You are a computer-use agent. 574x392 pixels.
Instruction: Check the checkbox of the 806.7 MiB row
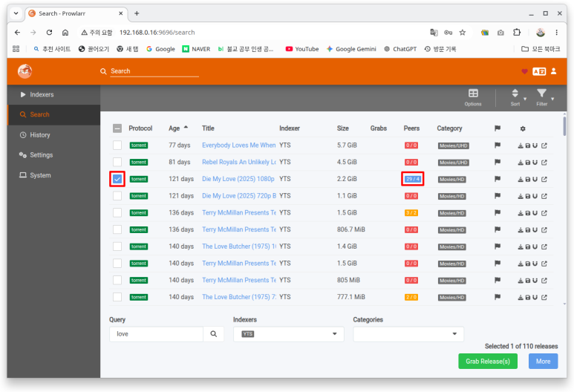117,229
